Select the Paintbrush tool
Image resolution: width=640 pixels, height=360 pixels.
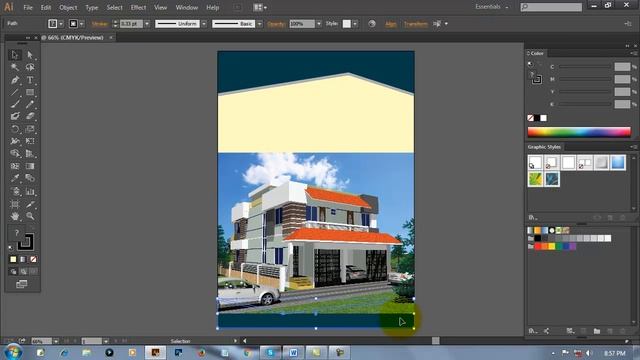click(x=15, y=104)
